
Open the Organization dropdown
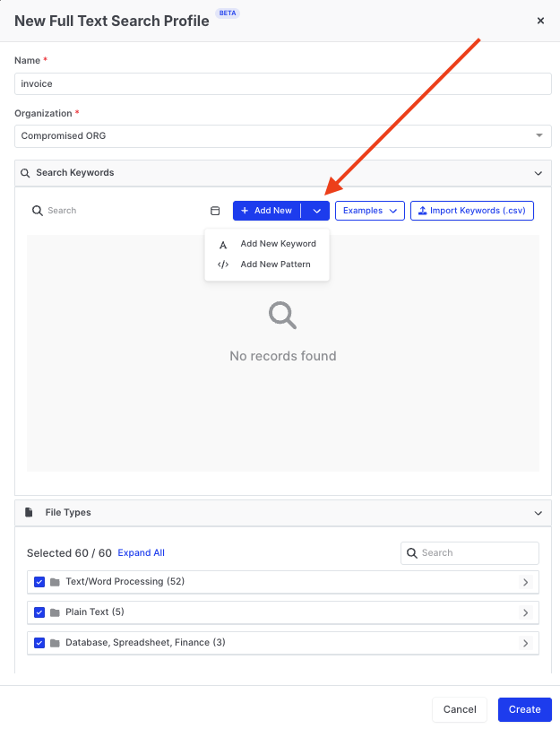coord(538,136)
